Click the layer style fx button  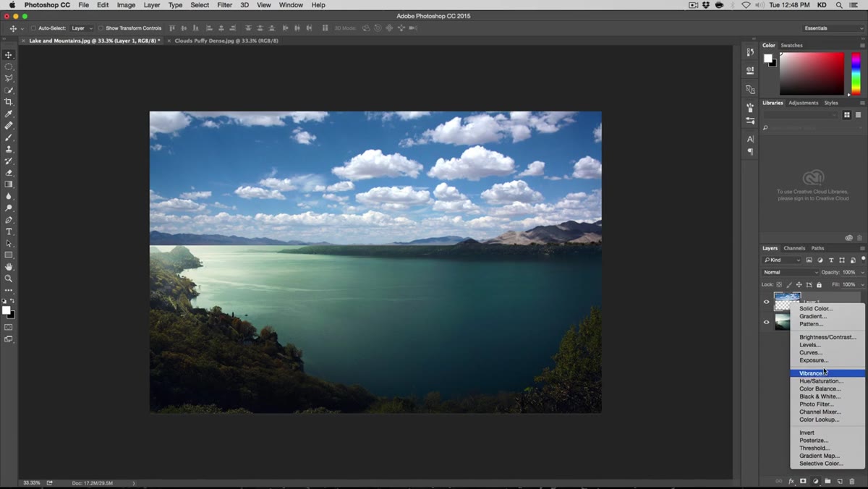[x=791, y=481]
